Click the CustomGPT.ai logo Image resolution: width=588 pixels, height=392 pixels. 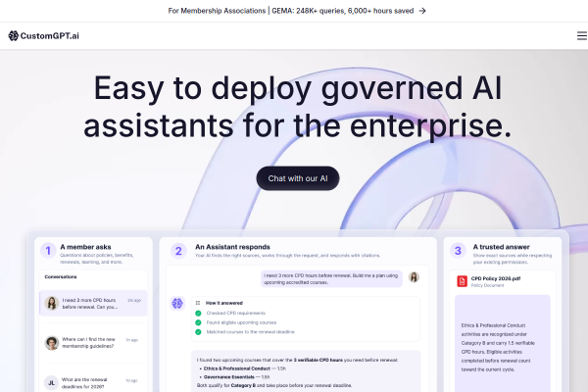coord(43,35)
